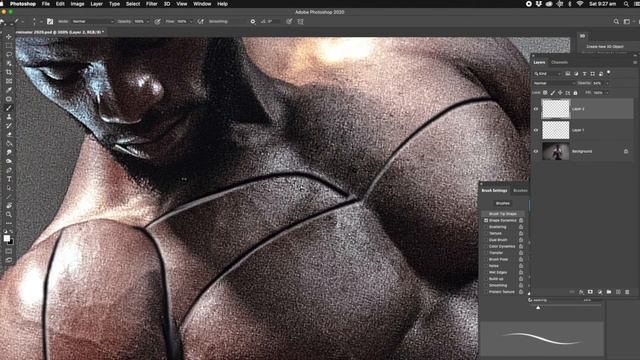Select Brush Tip Shape option
640x360 pixels.
click(503, 214)
